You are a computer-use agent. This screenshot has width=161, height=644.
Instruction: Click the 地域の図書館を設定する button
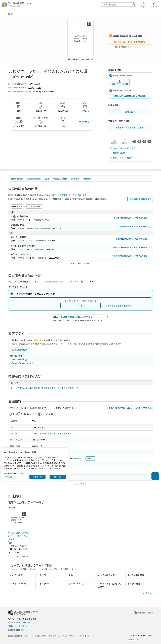click(140, 199)
